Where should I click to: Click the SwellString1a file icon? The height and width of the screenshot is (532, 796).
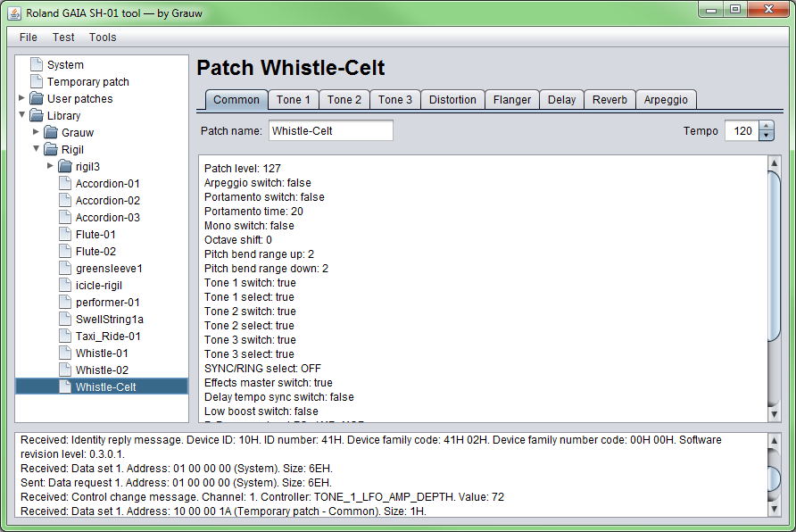tap(65, 319)
